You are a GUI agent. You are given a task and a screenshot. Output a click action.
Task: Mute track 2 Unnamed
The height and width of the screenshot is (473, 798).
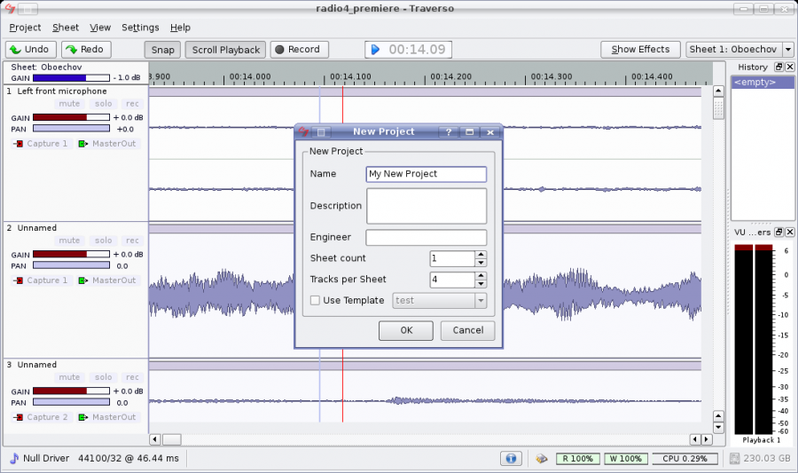(x=69, y=240)
